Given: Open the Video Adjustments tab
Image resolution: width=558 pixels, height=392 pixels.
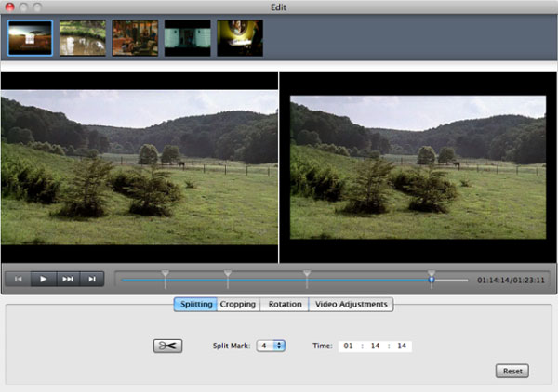Looking at the screenshot, I should pos(351,304).
